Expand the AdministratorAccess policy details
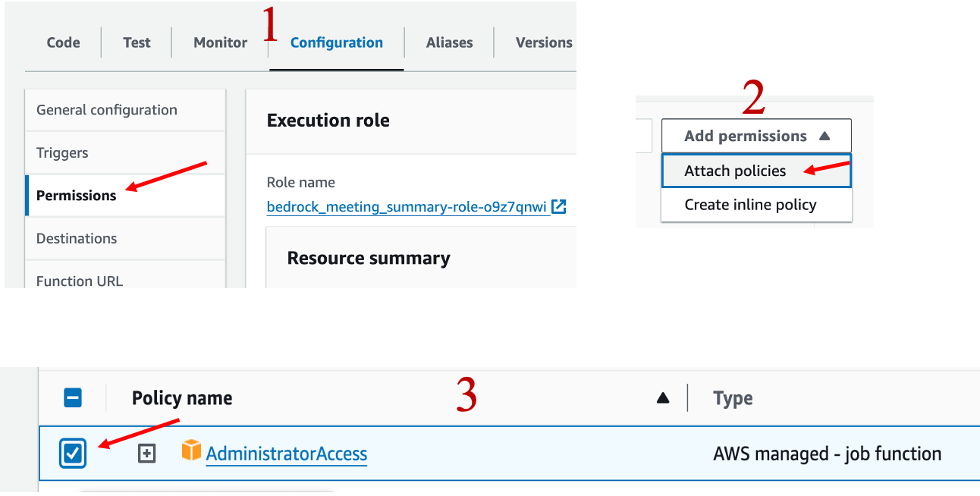The width and height of the screenshot is (980, 496). [x=146, y=454]
